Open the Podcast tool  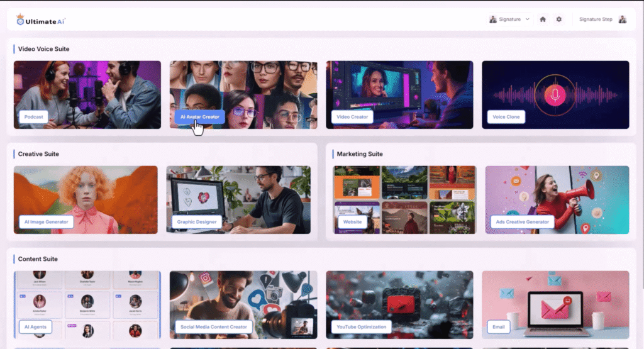(33, 117)
